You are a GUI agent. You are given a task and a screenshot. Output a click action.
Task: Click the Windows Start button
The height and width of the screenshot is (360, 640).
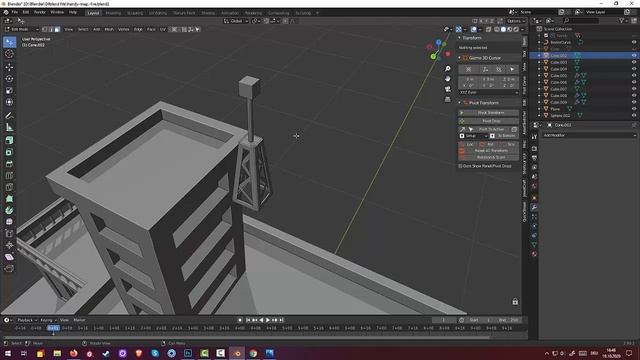7,353
